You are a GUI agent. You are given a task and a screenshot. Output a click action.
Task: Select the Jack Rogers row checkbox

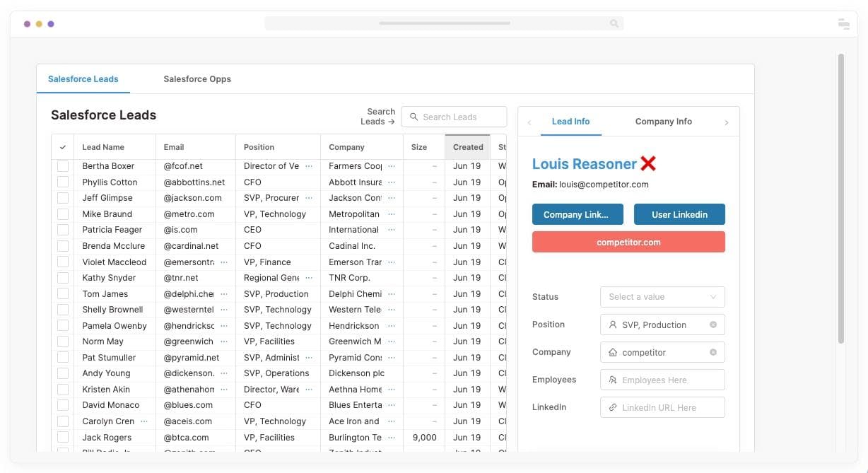pos(63,437)
